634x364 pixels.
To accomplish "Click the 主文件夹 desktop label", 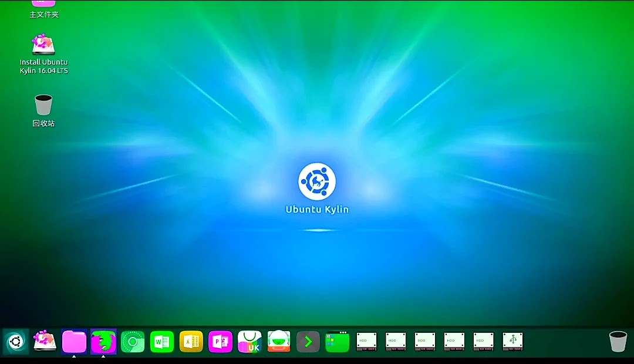I will click(x=44, y=15).
